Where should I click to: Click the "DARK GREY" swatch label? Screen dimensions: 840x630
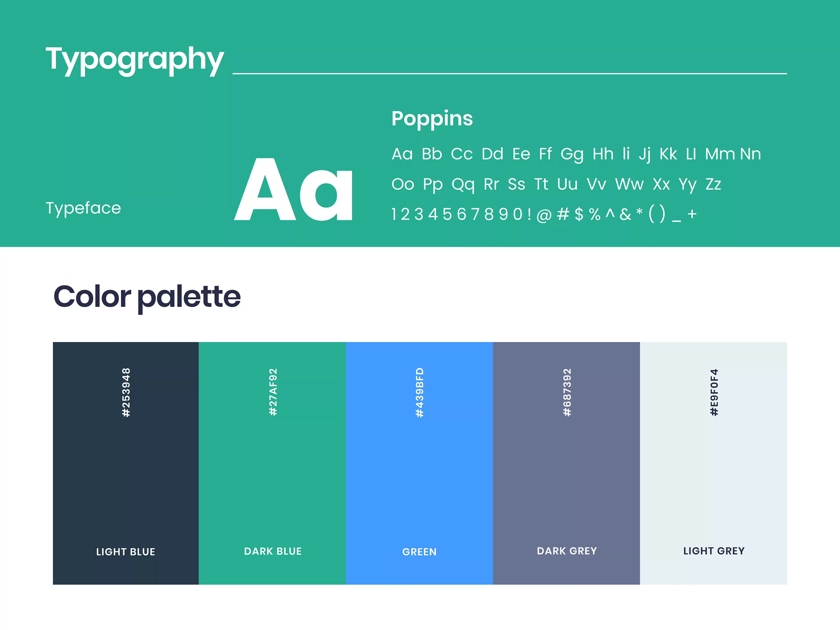[x=567, y=551]
